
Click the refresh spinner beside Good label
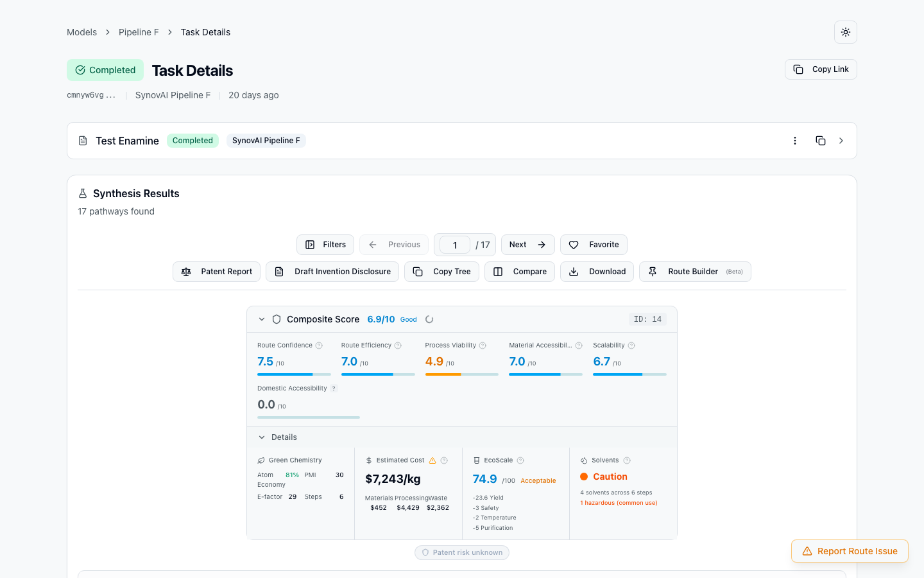(429, 319)
